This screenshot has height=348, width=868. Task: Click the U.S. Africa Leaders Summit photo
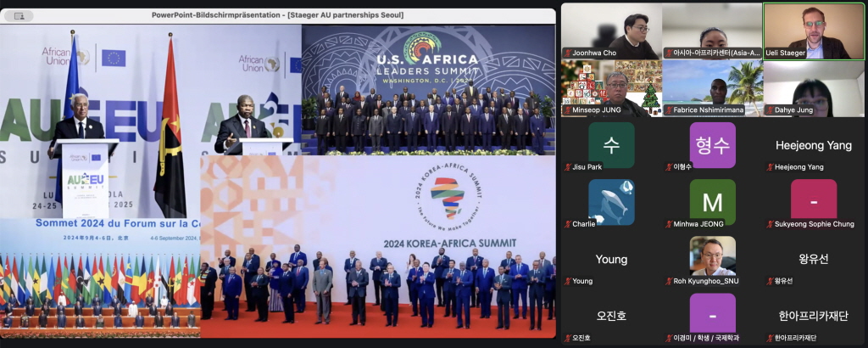(428, 89)
